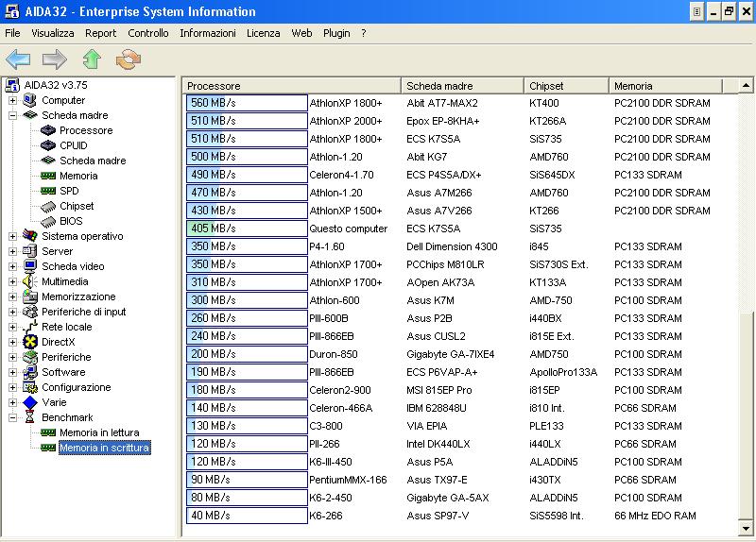
Task: Select the 560 MB/s result bar
Action: click(x=247, y=103)
